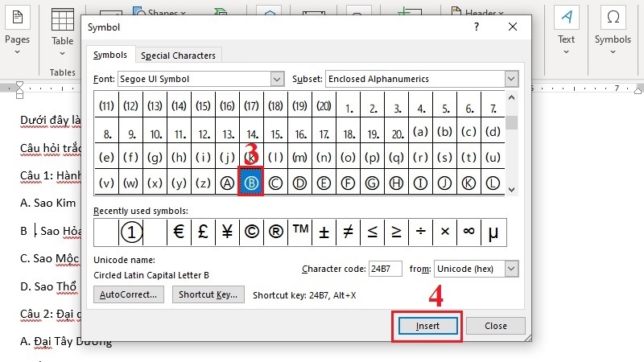Screen dimensions: 644x362
Task: Pick circled 1 from recent symbols
Action: click(131, 232)
